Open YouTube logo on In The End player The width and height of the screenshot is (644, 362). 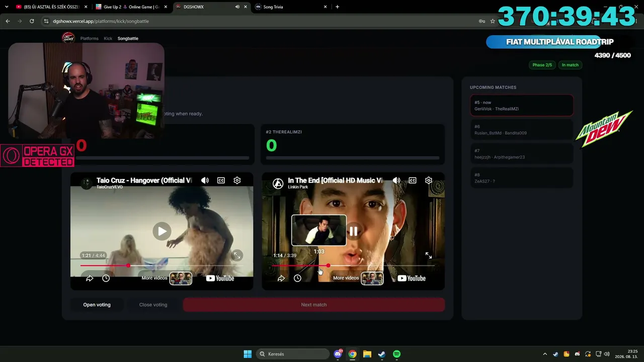(x=412, y=279)
